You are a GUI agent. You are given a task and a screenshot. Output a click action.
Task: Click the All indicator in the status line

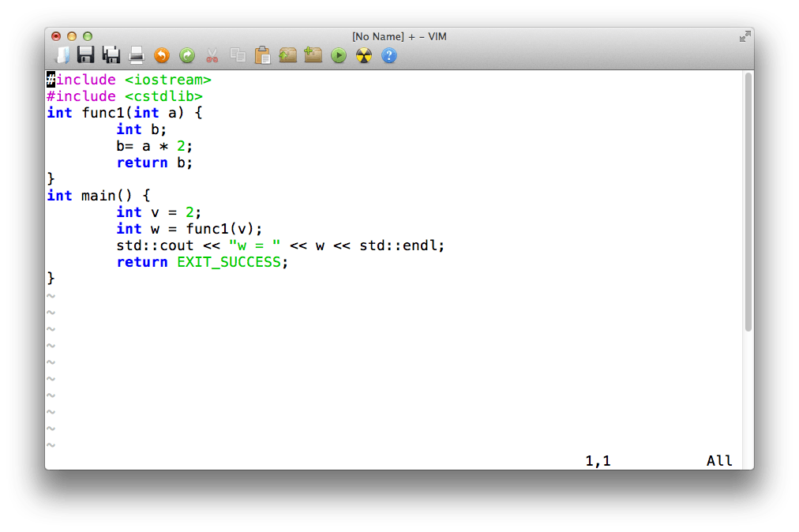(x=719, y=460)
